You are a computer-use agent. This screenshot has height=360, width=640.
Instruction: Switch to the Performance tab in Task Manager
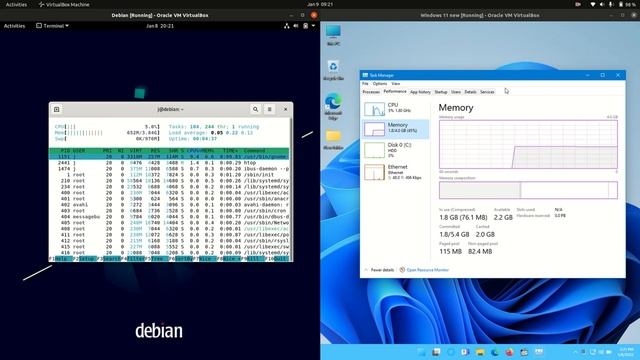[395, 91]
